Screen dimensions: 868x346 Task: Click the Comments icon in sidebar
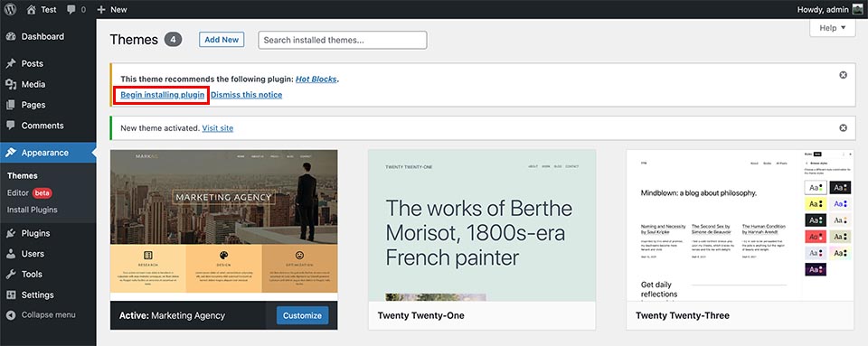pyautogui.click(x=11, y=126)
